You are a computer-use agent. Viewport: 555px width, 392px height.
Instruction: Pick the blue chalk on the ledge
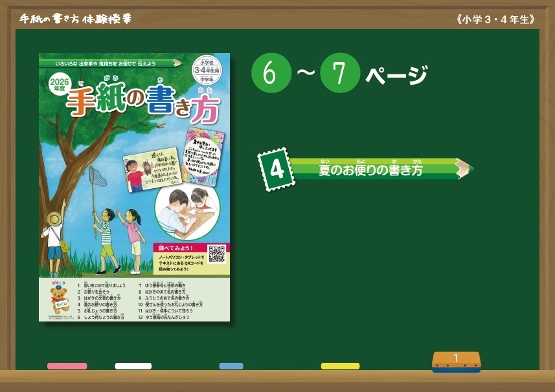tap(231, 366)
